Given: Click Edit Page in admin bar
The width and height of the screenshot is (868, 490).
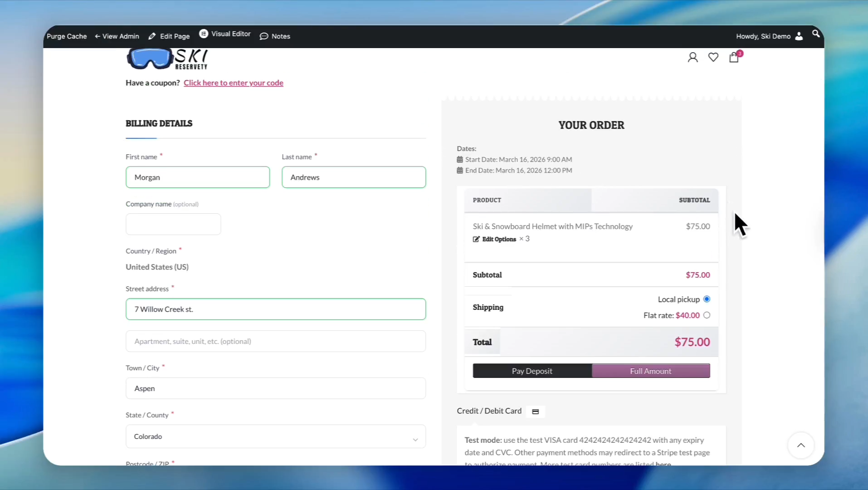Looking at the screenshot, I should (169, 36).
